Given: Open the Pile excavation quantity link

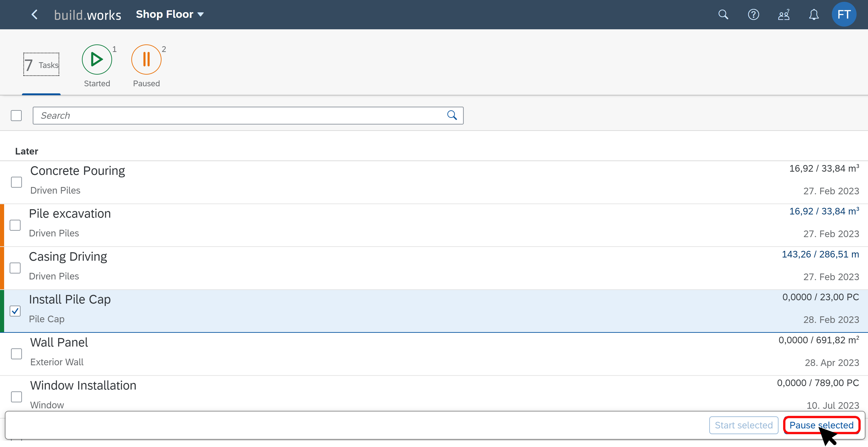Looking at the screenshot, I should pyautogui.click(x=824, y=211).
